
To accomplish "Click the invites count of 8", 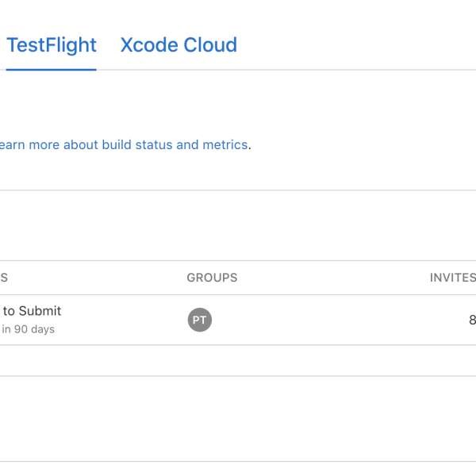I will coord(472,320).
